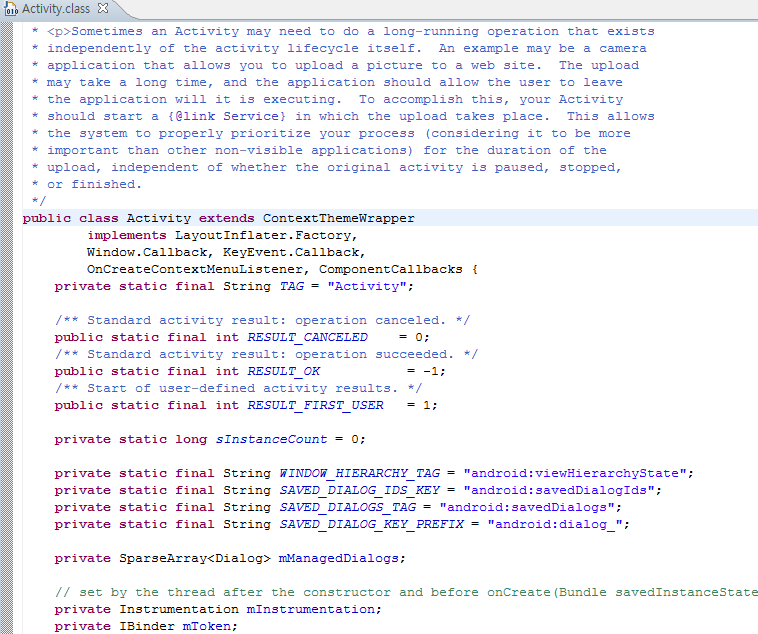Click the sInstanceCount field
Image resolution: width=758 pixels, height=634 pixels.
pyautogui.click(x=271, y=439)
